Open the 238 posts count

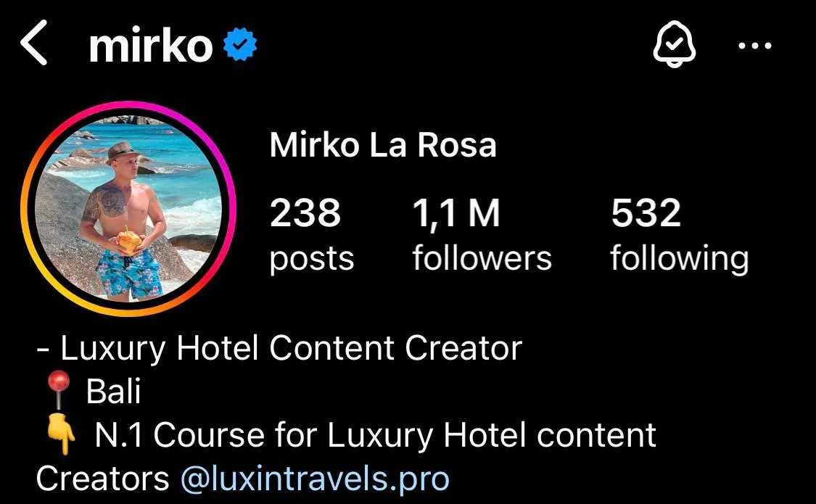coord(311,234)
